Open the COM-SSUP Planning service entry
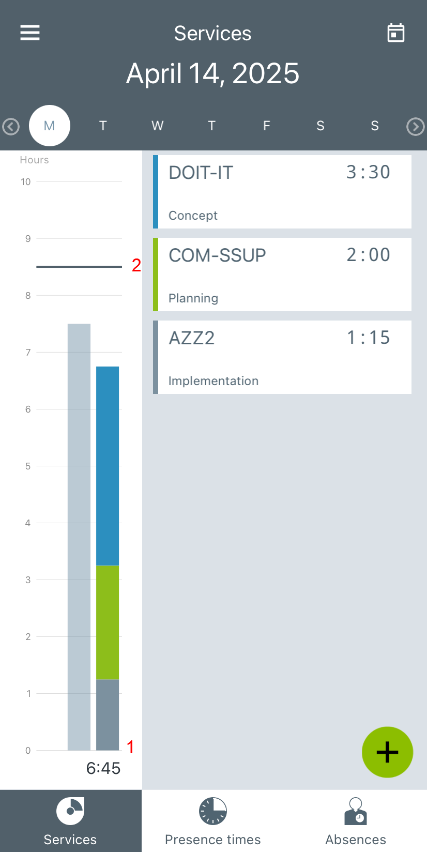 pos(282,275)
